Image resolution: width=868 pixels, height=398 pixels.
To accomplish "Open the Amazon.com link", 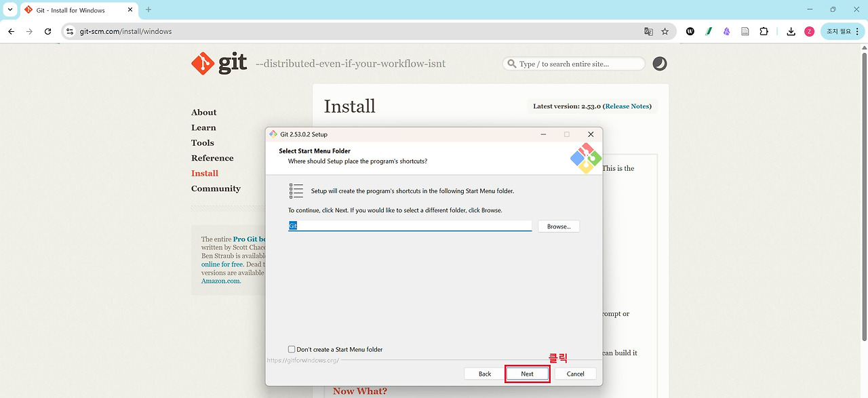I will pyautogui.click(x=221, y=281).
